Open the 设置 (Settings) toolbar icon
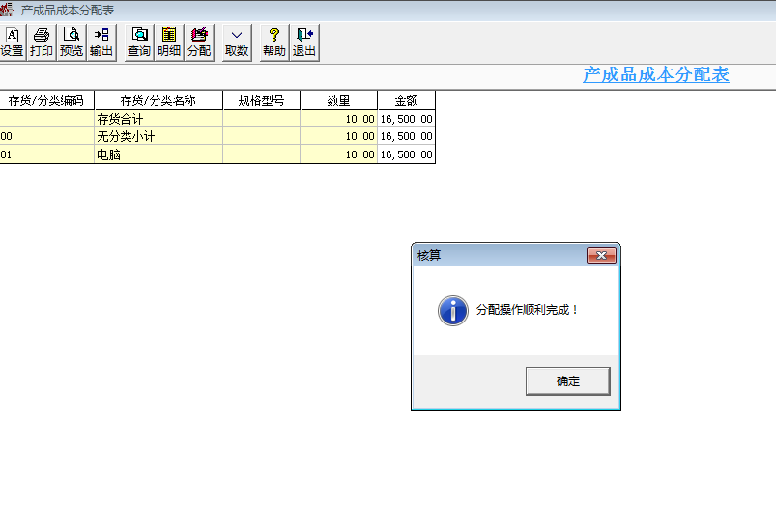The image size is (776, 532). [12, 42]
